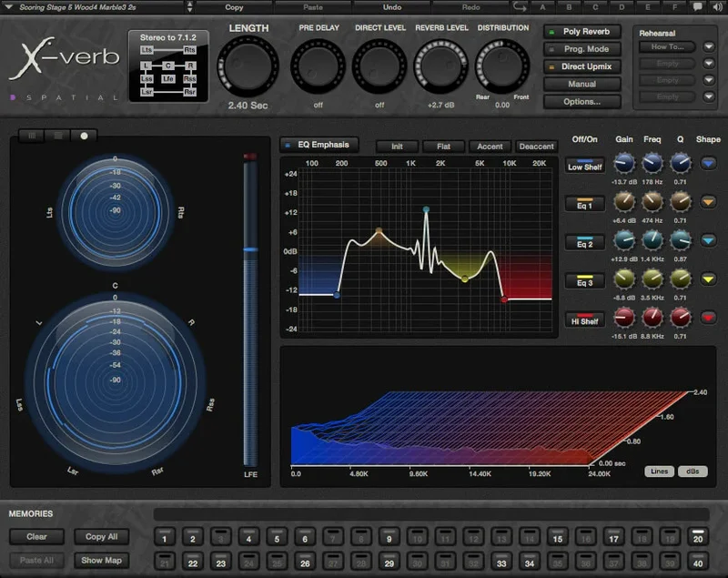This screenshot has height=578, width=728.
Task: Click the LFE level fader handle
Action: click(x=251, y=249)
